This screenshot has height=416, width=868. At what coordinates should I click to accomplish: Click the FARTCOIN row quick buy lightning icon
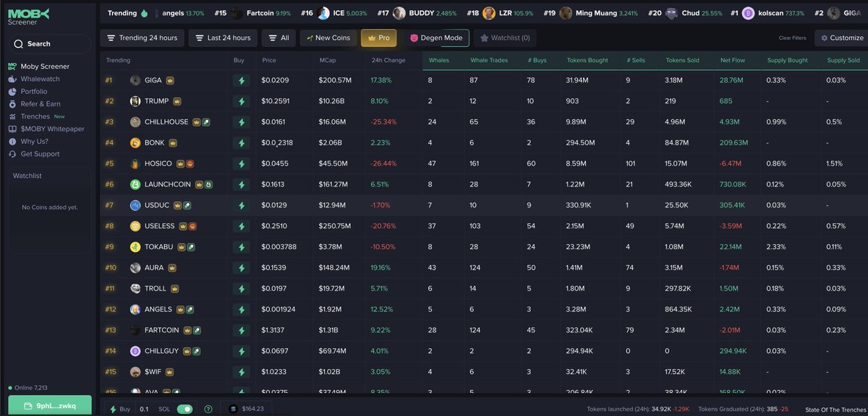click(x=242, y=330)
